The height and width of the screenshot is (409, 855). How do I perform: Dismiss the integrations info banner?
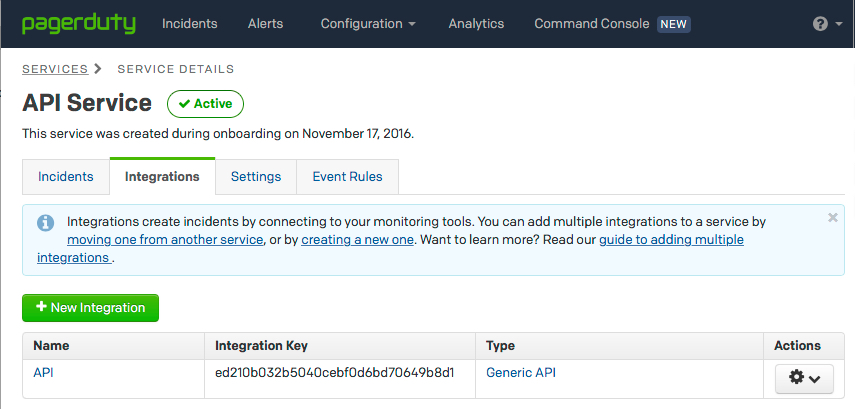pos(833,217)
